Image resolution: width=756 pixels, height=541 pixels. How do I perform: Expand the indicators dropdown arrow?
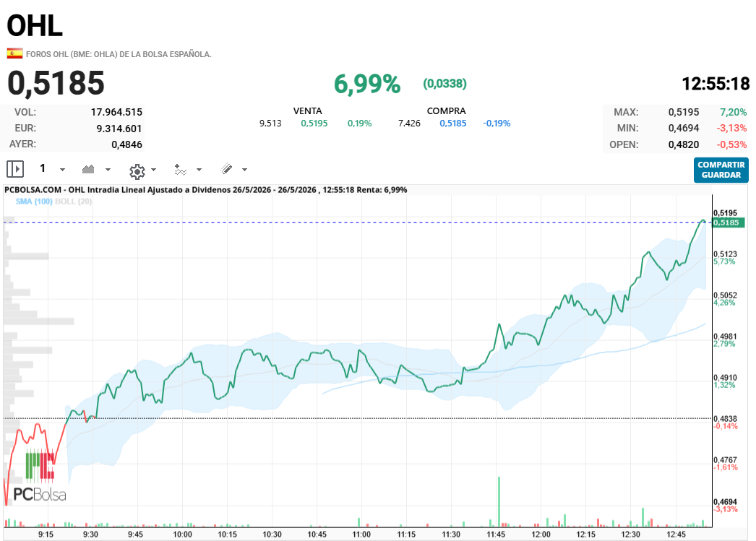(x=199, y=170)
